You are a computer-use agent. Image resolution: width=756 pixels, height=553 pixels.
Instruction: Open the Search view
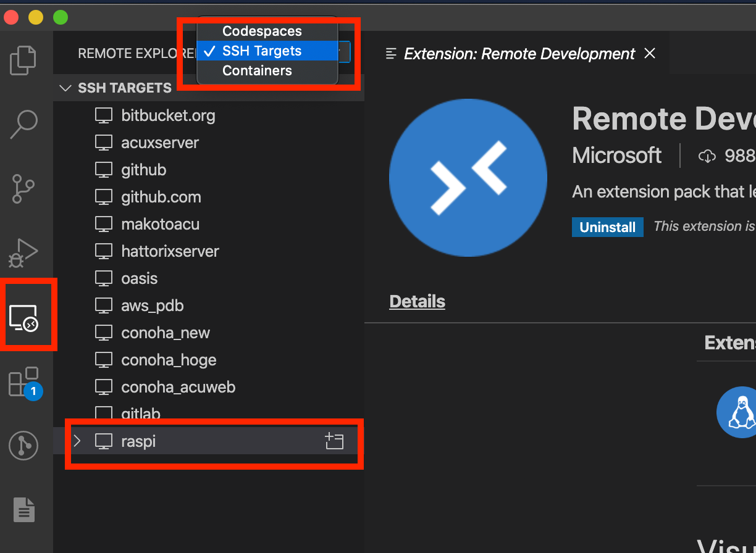click(23, 124)
